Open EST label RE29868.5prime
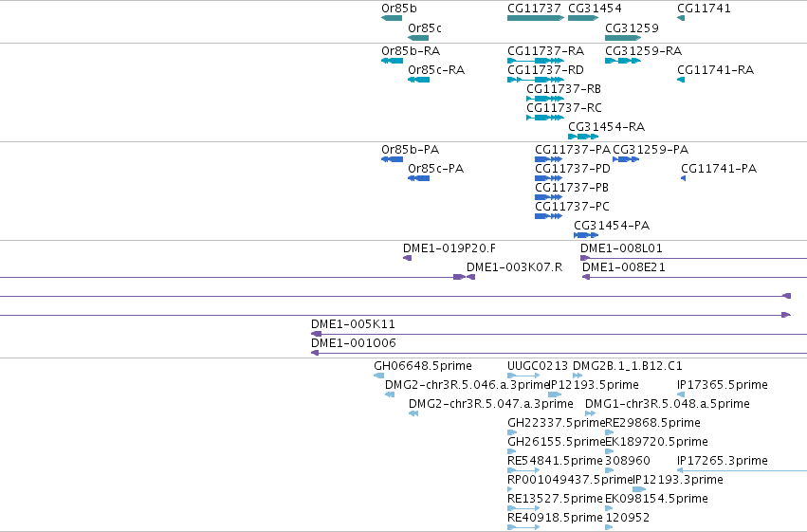 652,424
